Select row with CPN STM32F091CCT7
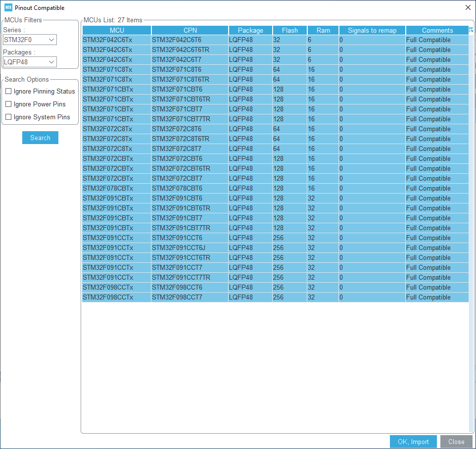Image resolution: width=476 pixels, height=449 pixels. pos(275,267)
